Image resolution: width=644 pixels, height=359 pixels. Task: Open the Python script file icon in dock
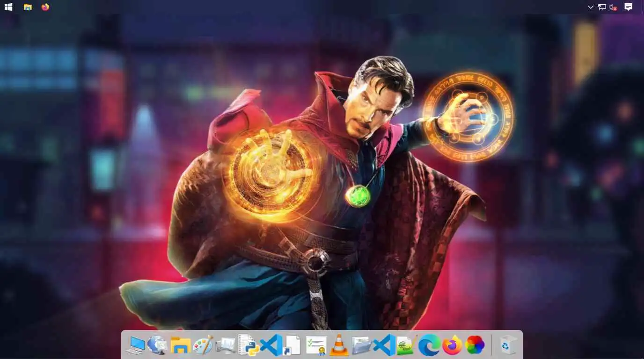tap(248, 345)
